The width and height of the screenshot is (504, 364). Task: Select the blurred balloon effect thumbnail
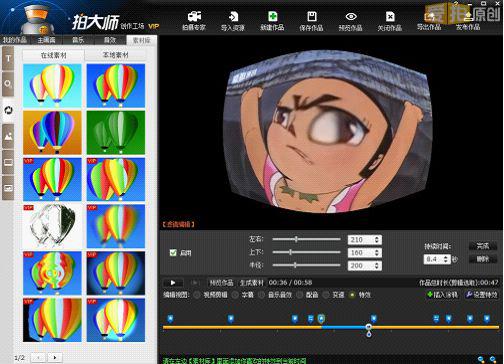click(116, 226)
